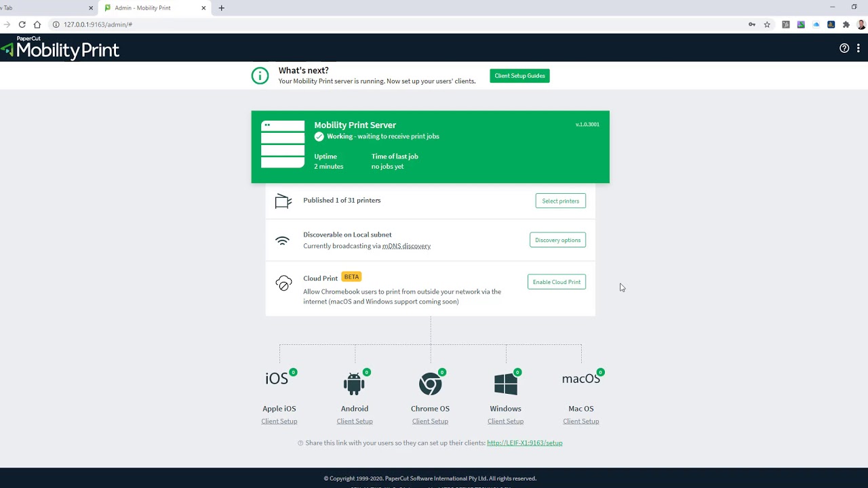Image resolution: width=868 pixels, height=488 pixels.
Task: Click the mDNS discovery text
Action: click(x=406, y=246)
